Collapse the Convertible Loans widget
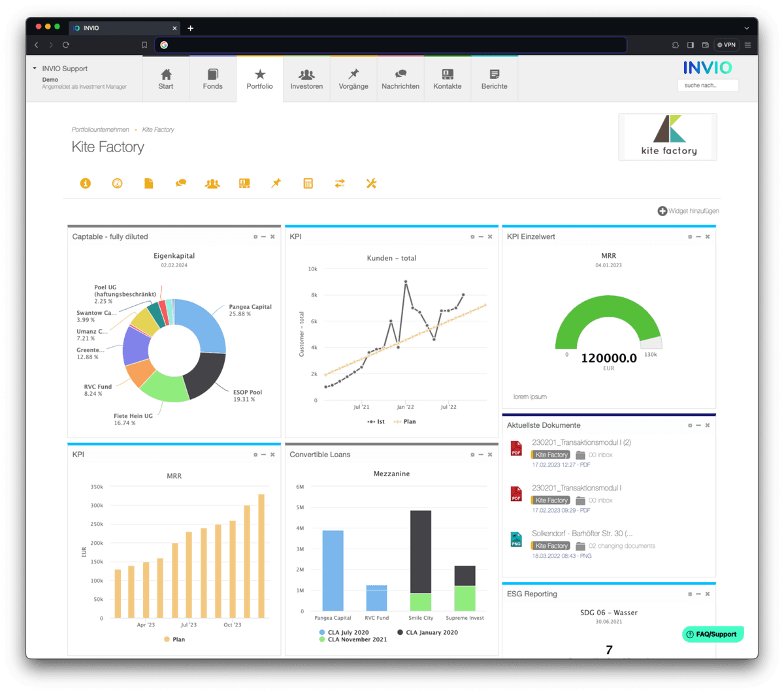This screenshot has height=693, width=784. tap(480, 455)
